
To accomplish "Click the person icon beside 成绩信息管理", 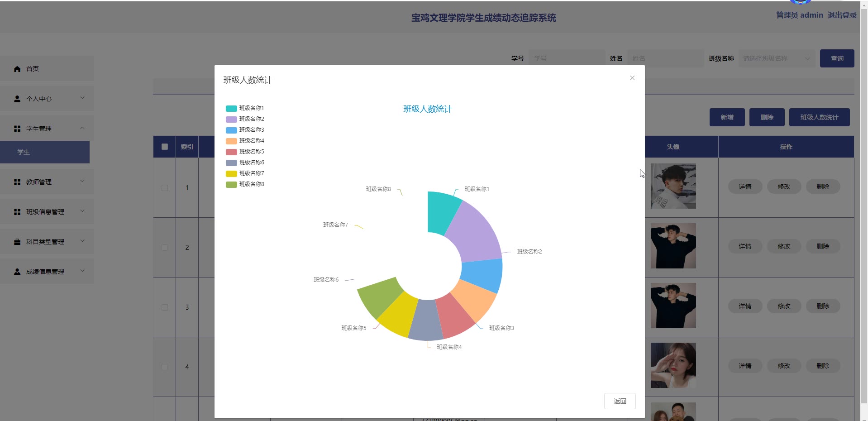I will pos(17,272).
